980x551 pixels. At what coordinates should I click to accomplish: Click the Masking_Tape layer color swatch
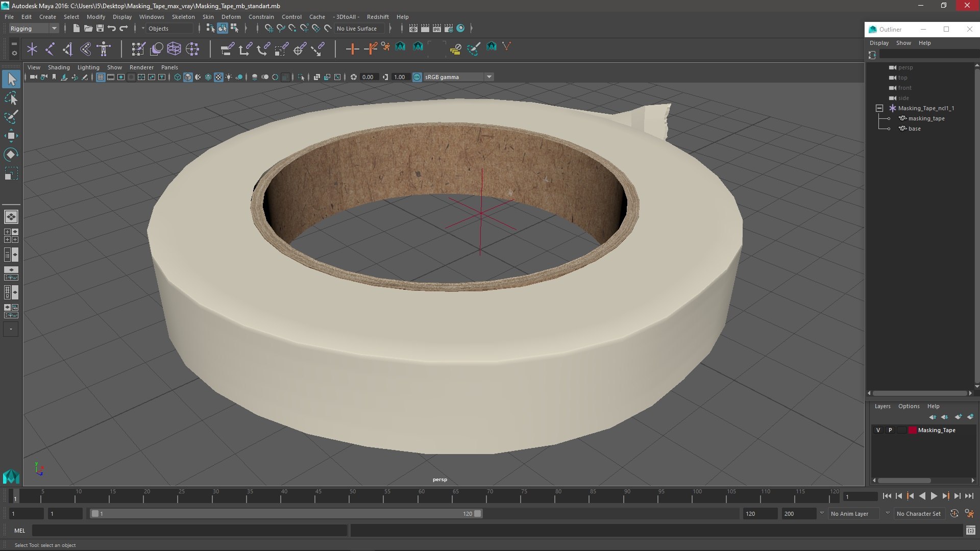click(912, 430)
